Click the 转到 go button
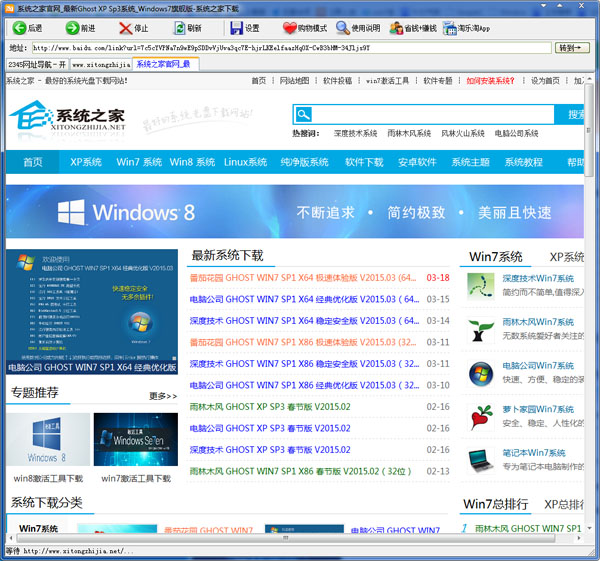Screen dimensions: 600x561 (x=572, y=48)
